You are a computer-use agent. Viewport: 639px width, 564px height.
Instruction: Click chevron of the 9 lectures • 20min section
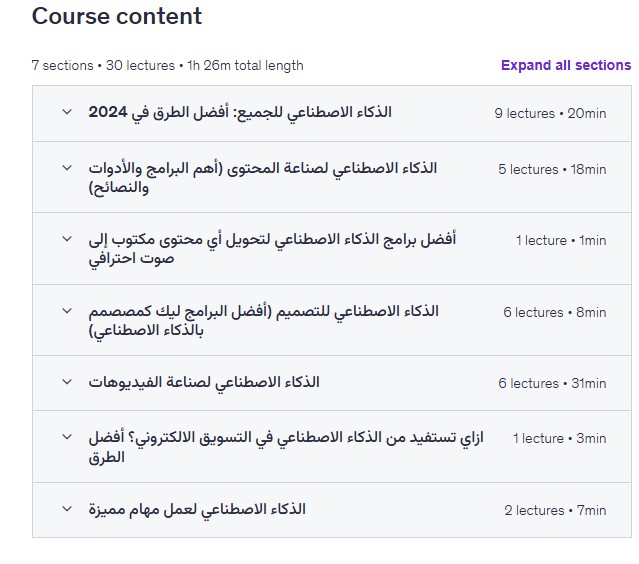point(67,112)
